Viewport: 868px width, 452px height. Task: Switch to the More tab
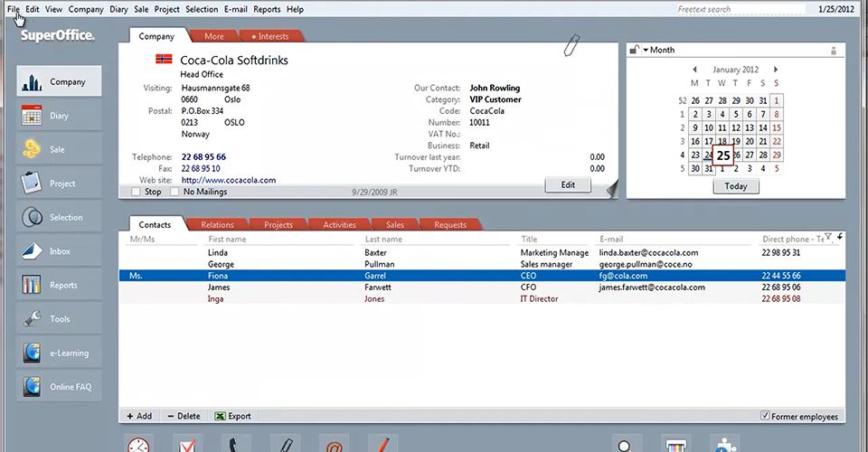tap(214, 36)
